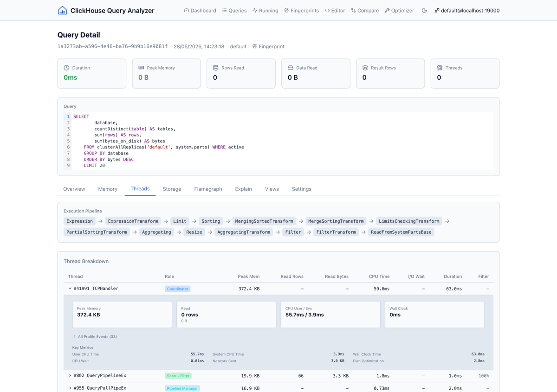The image size is (557, 392).
Task: Open the Editor nav item
Action: (335, 10)
